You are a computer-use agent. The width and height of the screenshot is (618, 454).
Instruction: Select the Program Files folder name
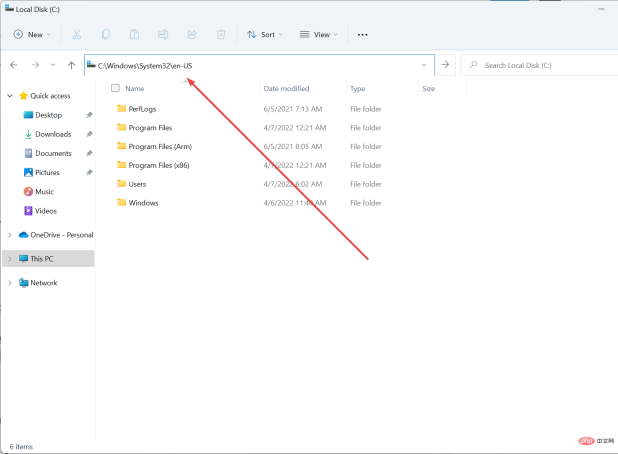pyautogui.click(x=150, y=128)
